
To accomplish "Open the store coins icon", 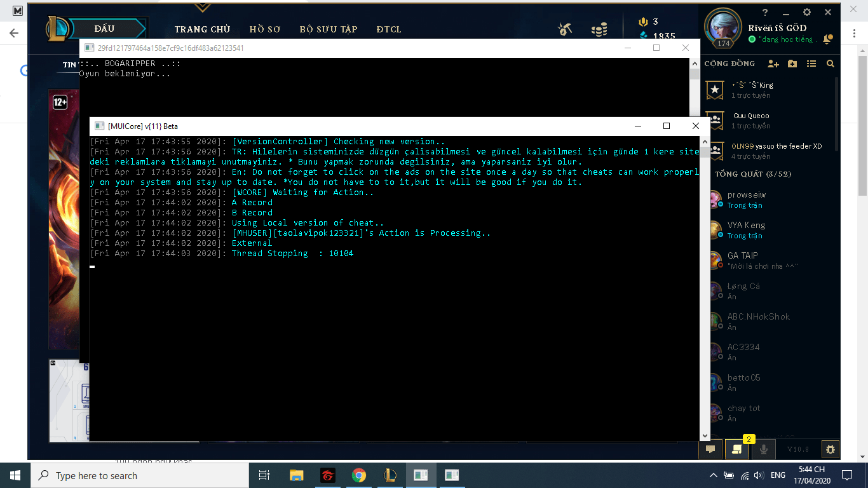I will click(x=599, y=29).
